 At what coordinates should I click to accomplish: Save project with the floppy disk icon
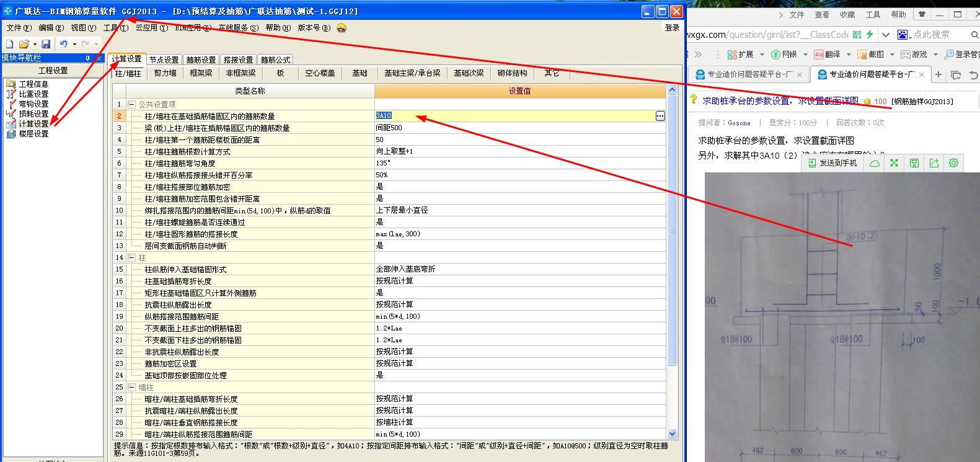46,44
